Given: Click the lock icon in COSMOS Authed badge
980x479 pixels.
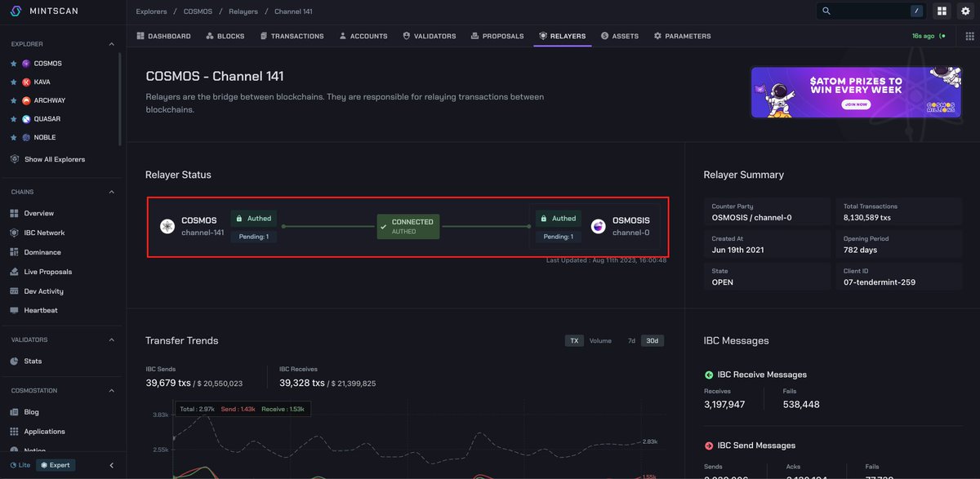Looking at the screenshot, I should click(238, 219).
